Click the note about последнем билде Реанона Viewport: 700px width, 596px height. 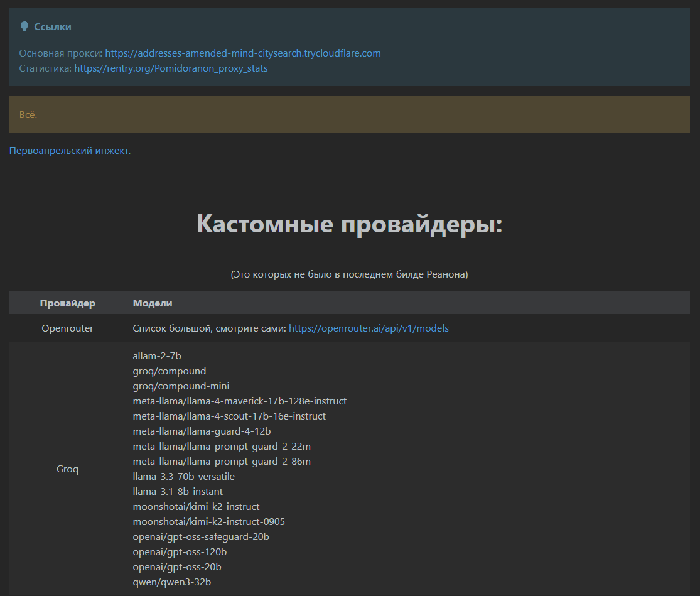[x=349, y=274]
